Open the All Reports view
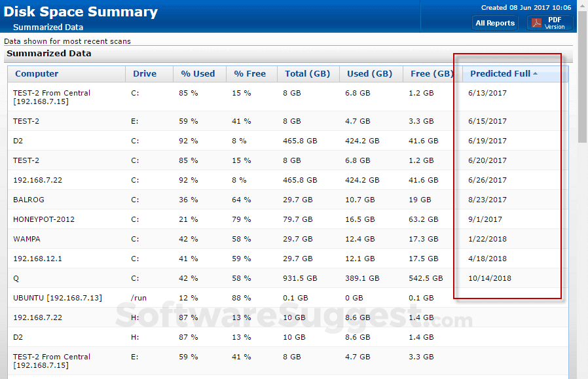The height and width of the screenshot is (379, 588). point(494,22)
